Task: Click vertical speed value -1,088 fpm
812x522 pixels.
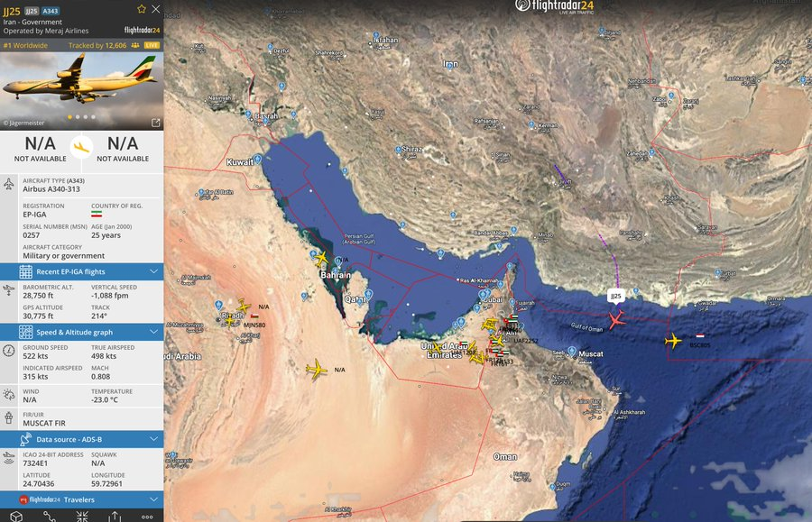Action: [x=110, y=296]
